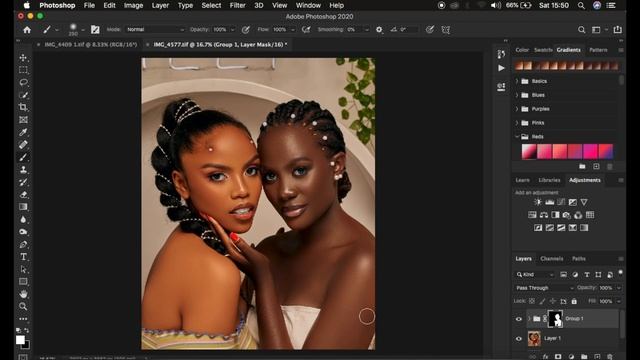
Task: Switch to the Libraries tab
Action: tap(549, 180)
